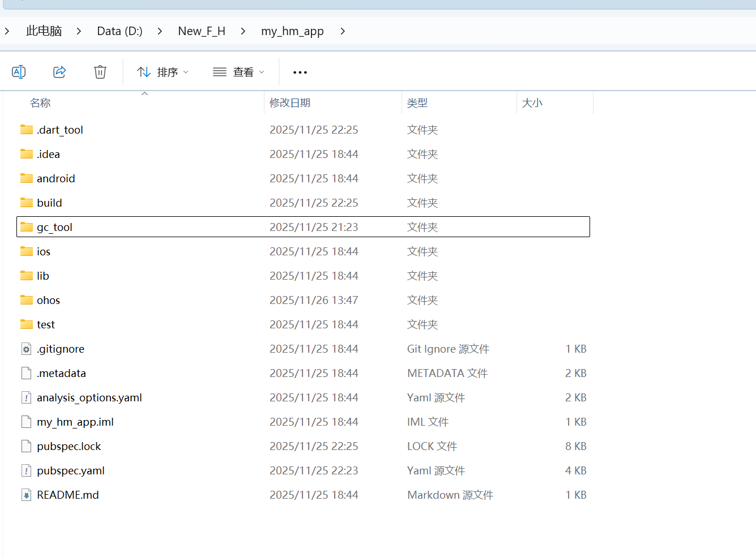Open the gc_tool folder
This screenshot has width=756, height=557.
pyautogui.click(x=54, y=227)
